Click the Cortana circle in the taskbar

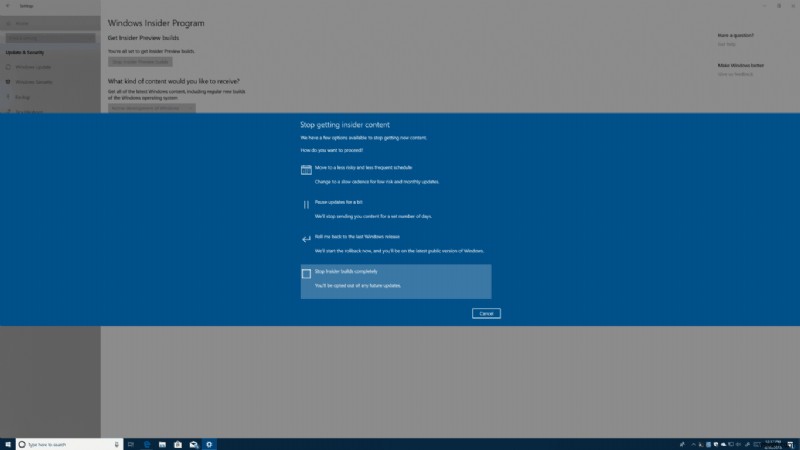tap(22, 444)
